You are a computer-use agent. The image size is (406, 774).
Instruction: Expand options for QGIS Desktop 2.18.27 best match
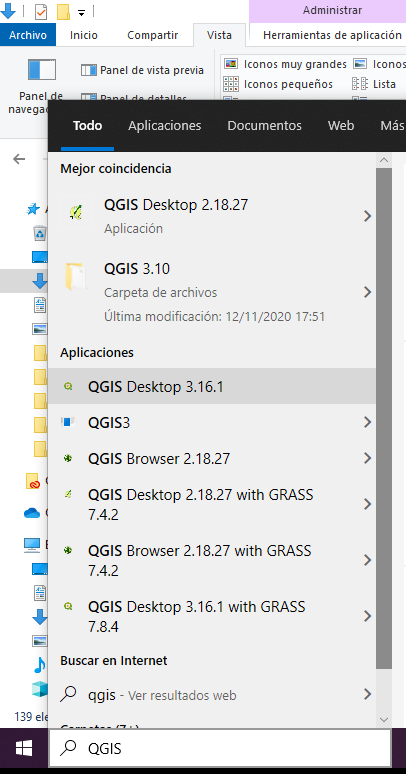pyautogui.click(x=367, y=216)
